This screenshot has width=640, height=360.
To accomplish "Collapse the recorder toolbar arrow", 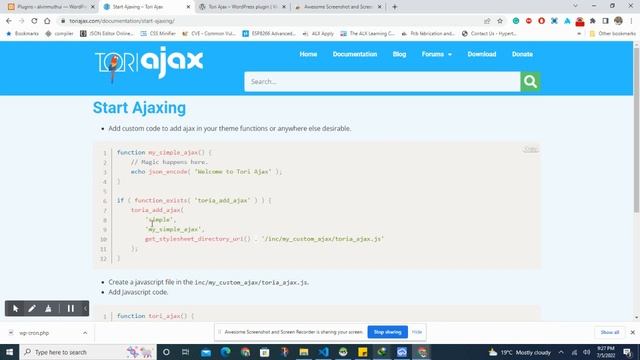I will tap(85, 309).
